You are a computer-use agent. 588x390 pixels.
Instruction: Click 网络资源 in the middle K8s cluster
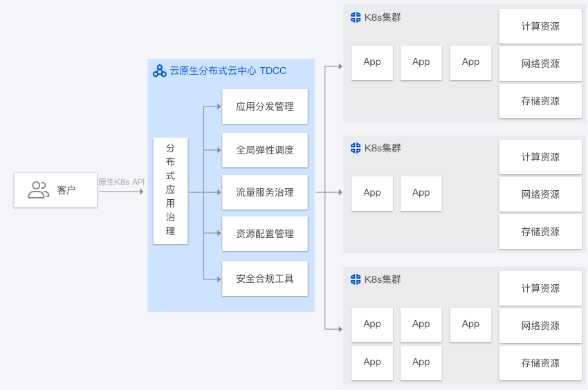(x=540, y=194)
